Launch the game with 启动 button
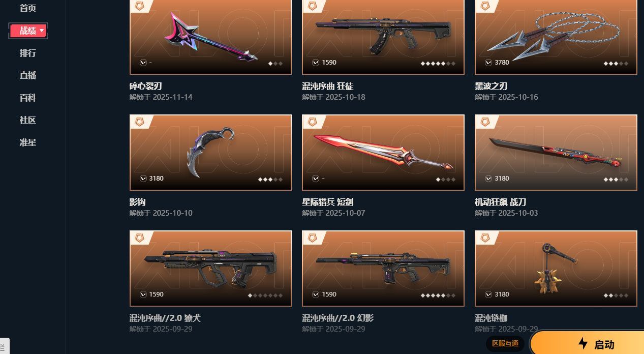Screen dimensions: 644x354 [588, 343]
